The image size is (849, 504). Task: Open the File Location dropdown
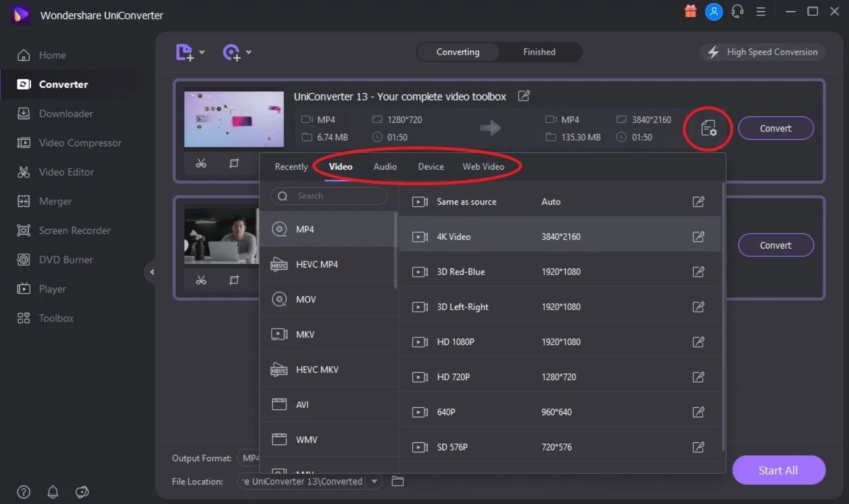tap(374, 481)
